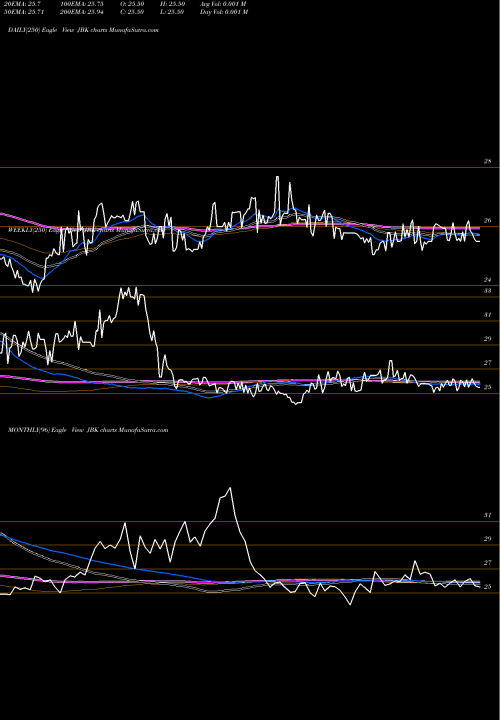The height and width of the screenshot is (720, 500).
Task: Click the 27 price label on weekly chart
Action: (487, 363)
